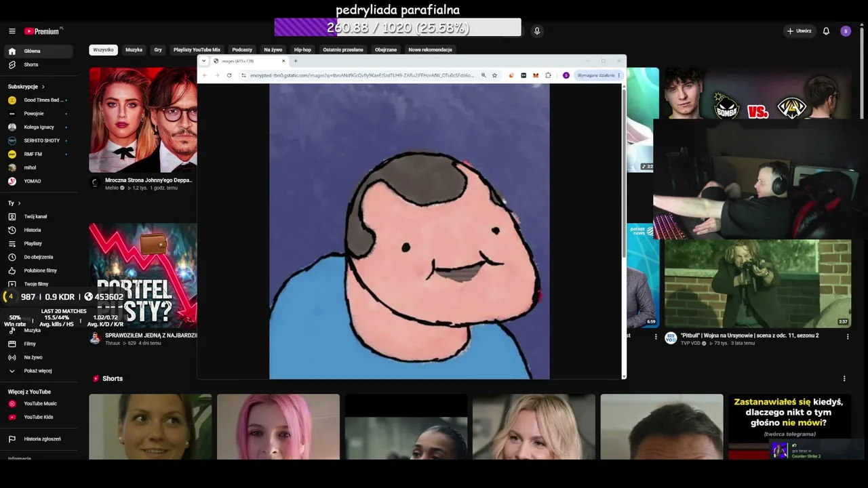Image resolution: width=868 pixels, height=488 pixels.
Task: Open Historia zgłoszeń in the sidebar
Action: click(x=40, y=439)
